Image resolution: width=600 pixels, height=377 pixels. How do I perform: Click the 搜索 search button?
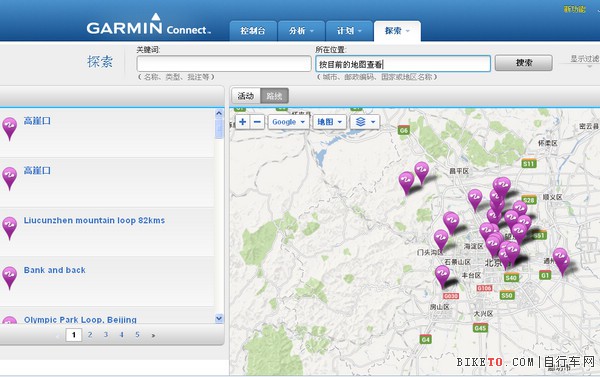click(523, 63)
